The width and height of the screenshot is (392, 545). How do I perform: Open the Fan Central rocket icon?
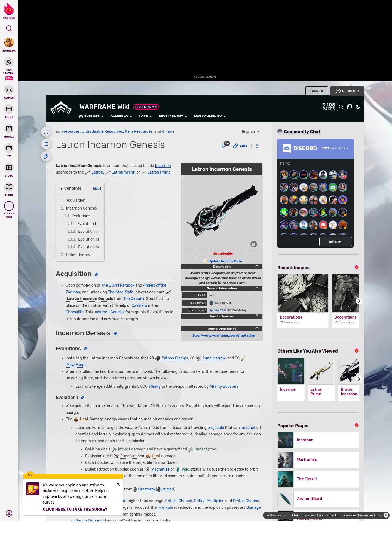point(9,62)
